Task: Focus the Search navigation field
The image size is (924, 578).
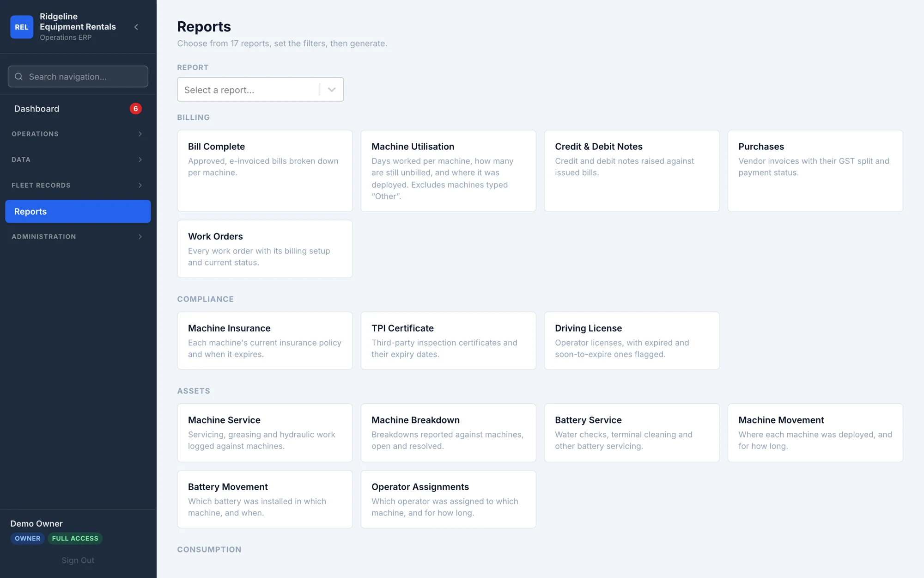Action: click(x=78, y=76)
